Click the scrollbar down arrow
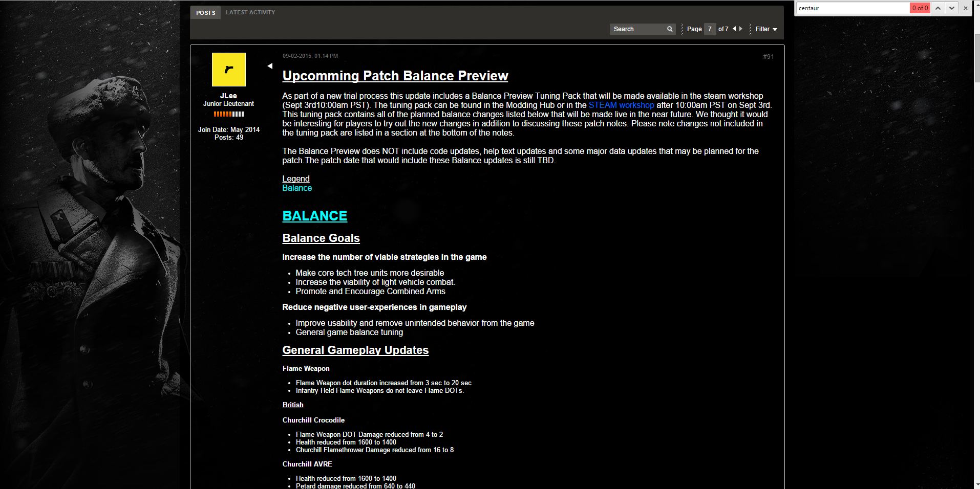980x489 pixels. pyautogui.click(x=977, y=484)
